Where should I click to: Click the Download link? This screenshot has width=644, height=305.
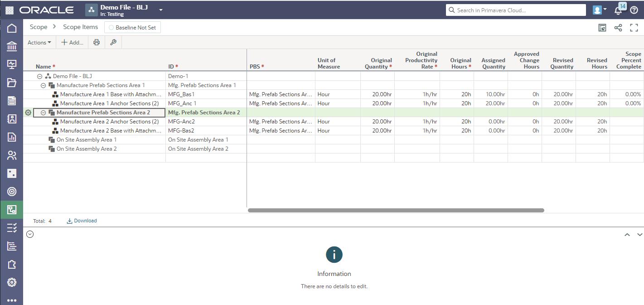[x=82, y=221]
